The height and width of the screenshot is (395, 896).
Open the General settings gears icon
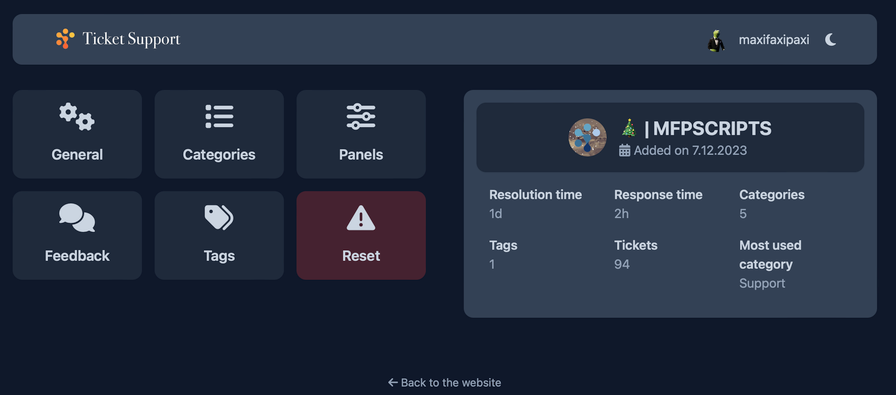77,117
